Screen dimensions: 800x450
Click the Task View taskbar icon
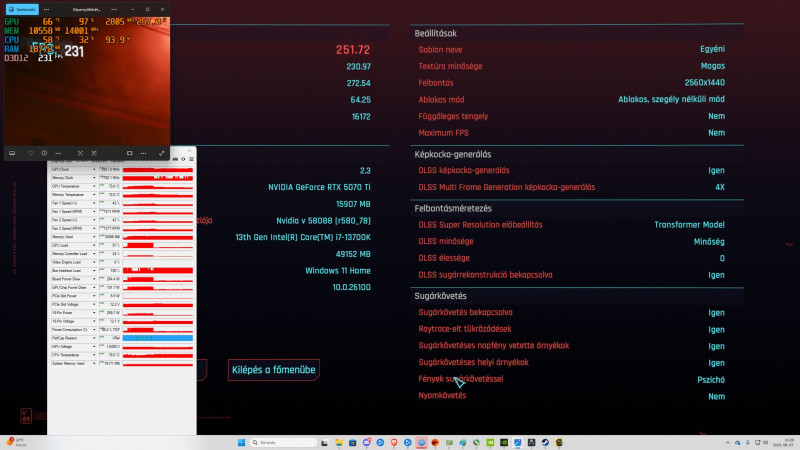point(324,442)
